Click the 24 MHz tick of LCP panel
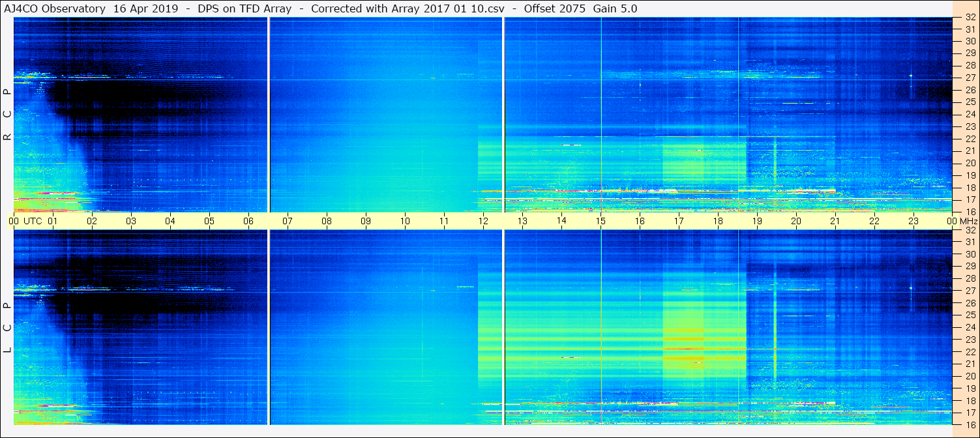The height and width of the screenshot is (438, 980). (970, 327)
